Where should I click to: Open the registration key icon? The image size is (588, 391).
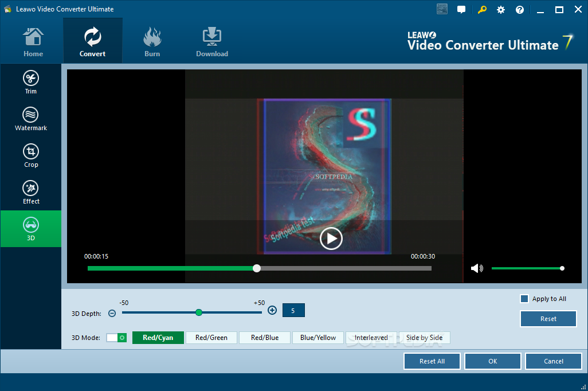click(x=482, y=10)
